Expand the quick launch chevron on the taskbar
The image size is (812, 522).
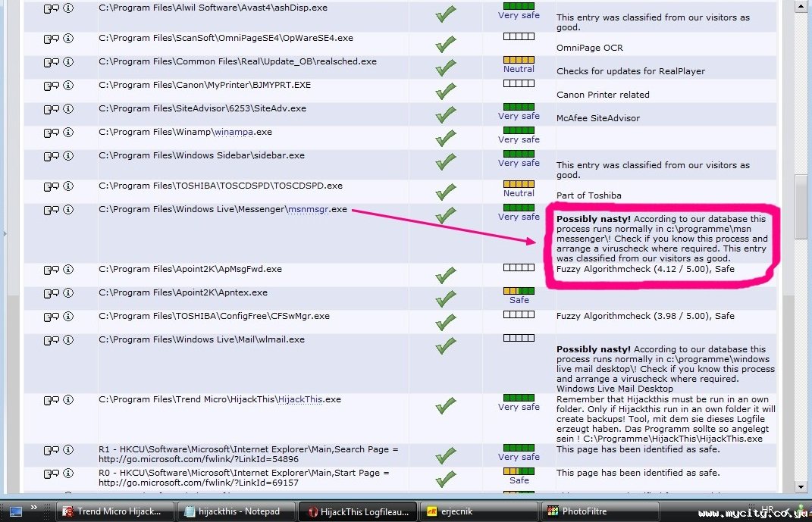coord(34,508)
